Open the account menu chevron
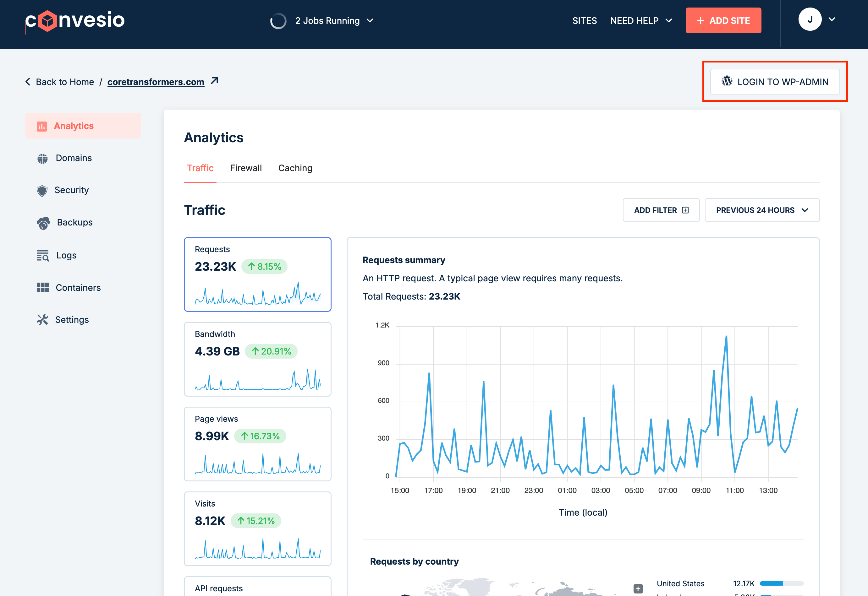This screenshot has width=868, height=596. [x=832, y=19]
